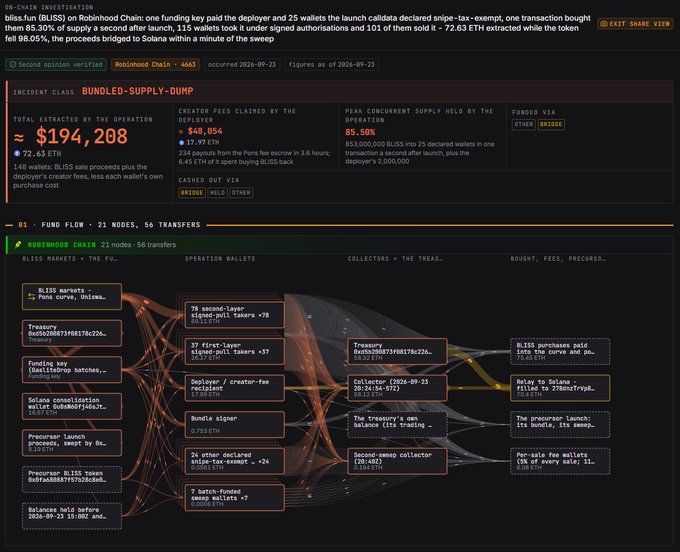Select the OTHER tag under Cashed Out Via
The image size is (680, 552).
tap(241, 193)
